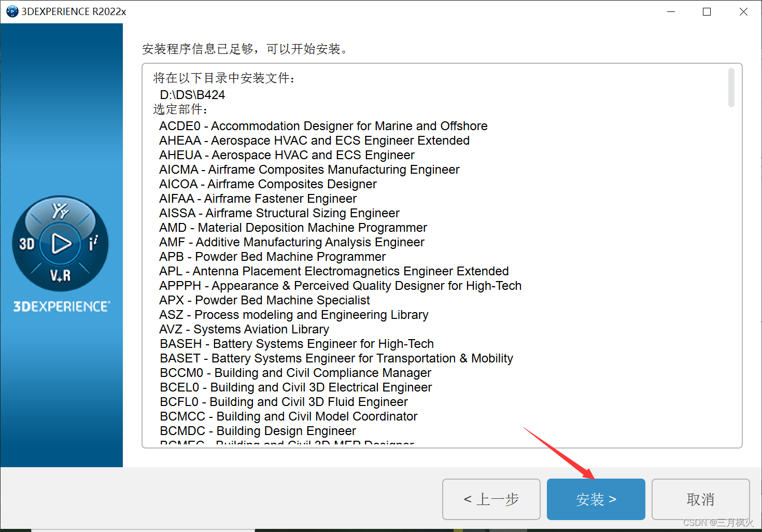The image size is (762, 532).
Task: Select the APX Powder Bed Machine Specialist line
Action: (x=265, y=300)
